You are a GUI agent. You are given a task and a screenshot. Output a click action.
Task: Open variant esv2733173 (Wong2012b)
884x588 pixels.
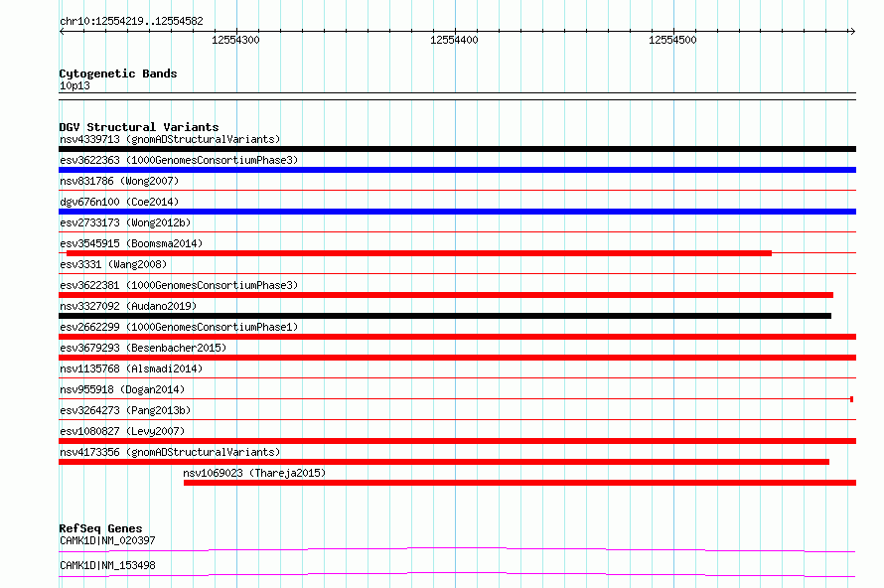tap(125, 222)
